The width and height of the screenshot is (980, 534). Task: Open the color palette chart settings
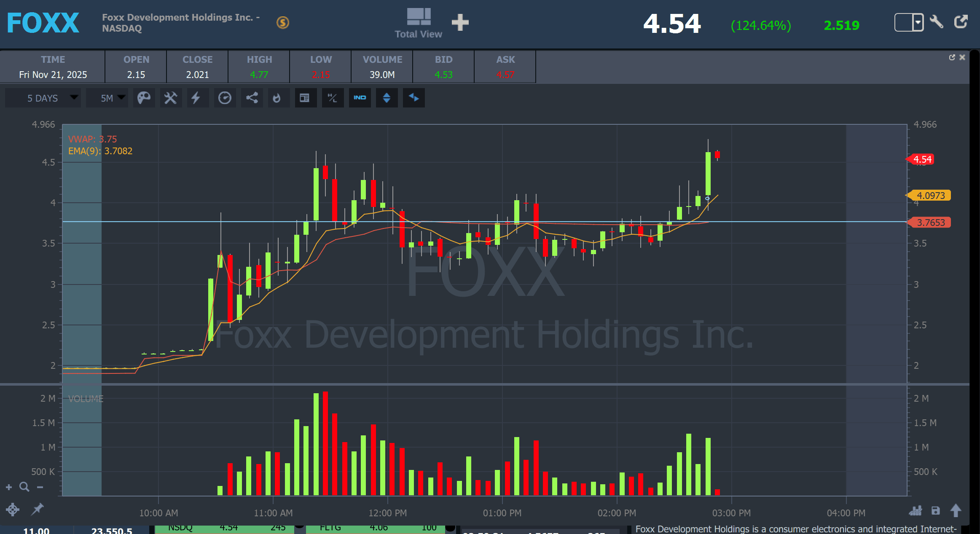pyautogui.click(x=144, y=98)
